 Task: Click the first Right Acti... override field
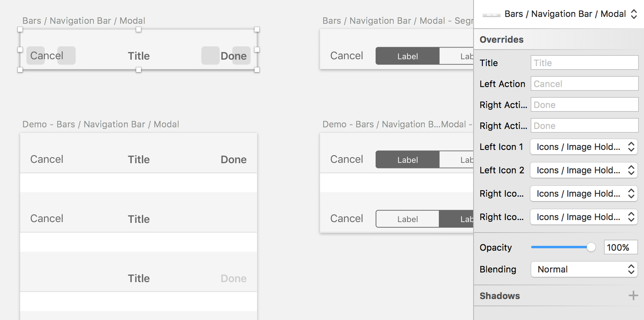pos(584,104)
